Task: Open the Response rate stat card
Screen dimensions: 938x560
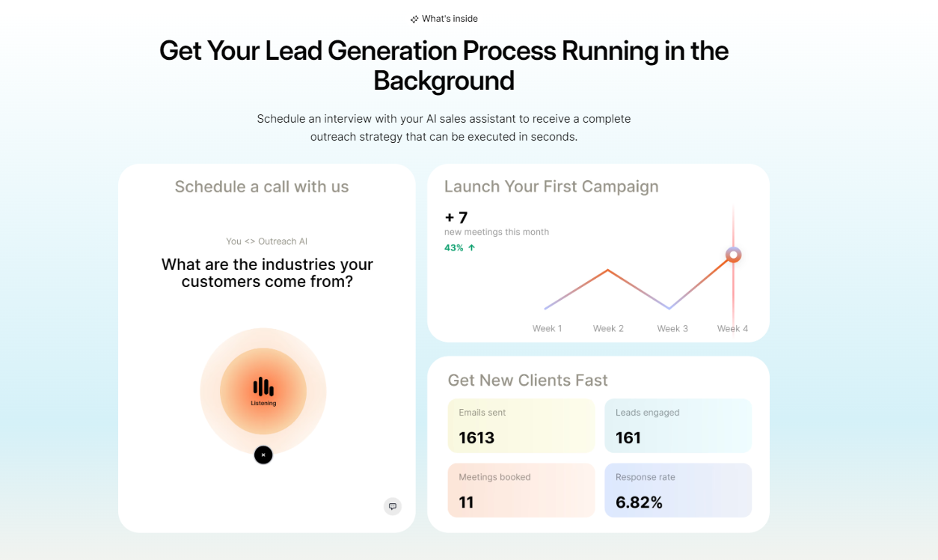Action: pos(678,490)
